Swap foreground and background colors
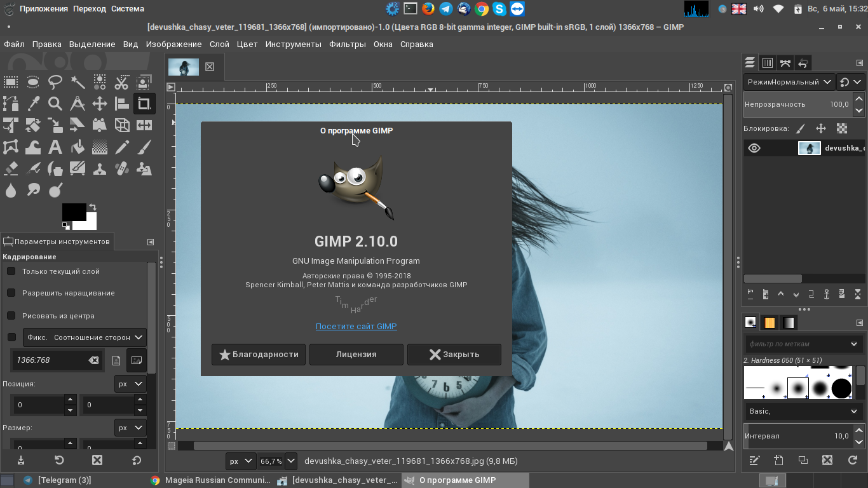868x488 pixels. click(93, 207)
